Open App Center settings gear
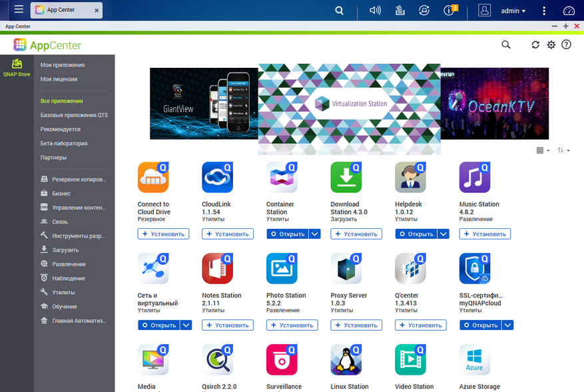Viewport: 584px width, 392px height. tap(551, 45)
